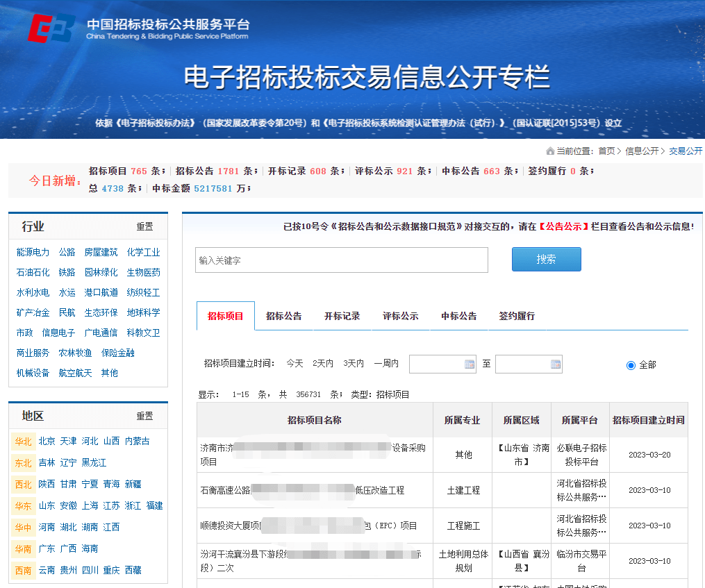Screen dimensions: 705x588
Task: Click the 搜索 button
Action: pos(546,260)
